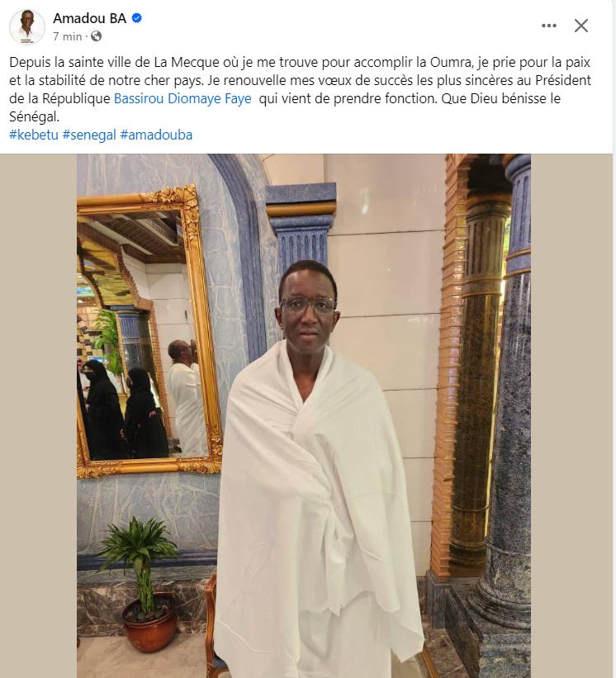The width and height of the screenshot is (616, 678).
Task: Click the beige margin left of photo
Action: click(x=39, y=416)
